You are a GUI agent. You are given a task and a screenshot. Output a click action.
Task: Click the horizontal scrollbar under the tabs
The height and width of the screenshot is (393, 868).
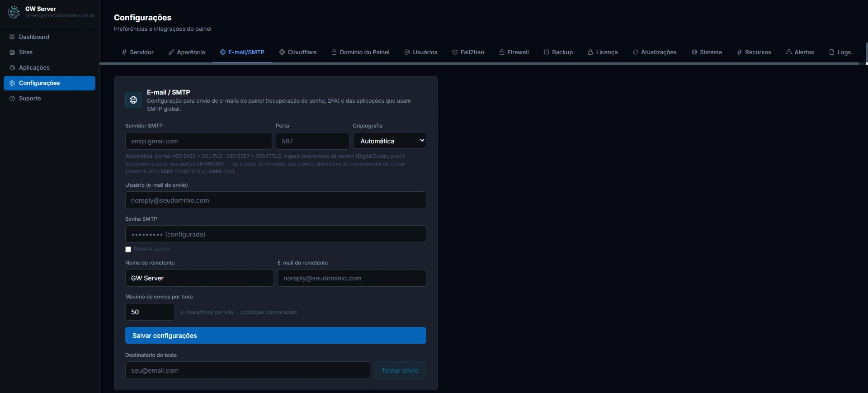[479, 64]
